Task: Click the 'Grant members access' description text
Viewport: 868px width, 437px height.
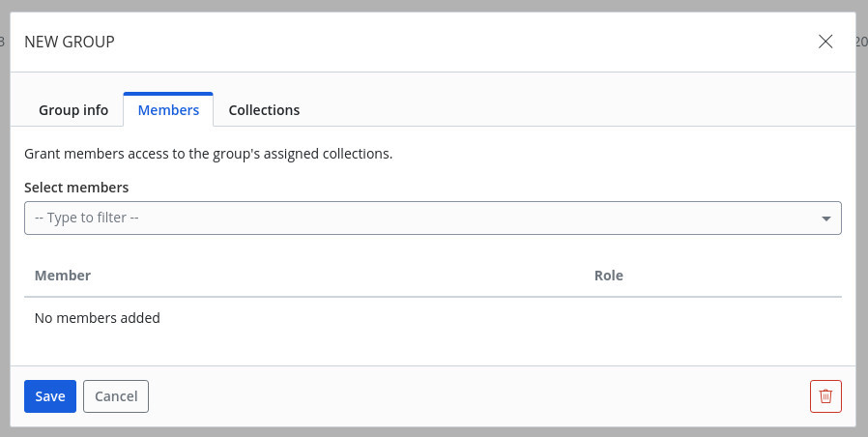Action: pyautogui.click(x=208, y=154)
